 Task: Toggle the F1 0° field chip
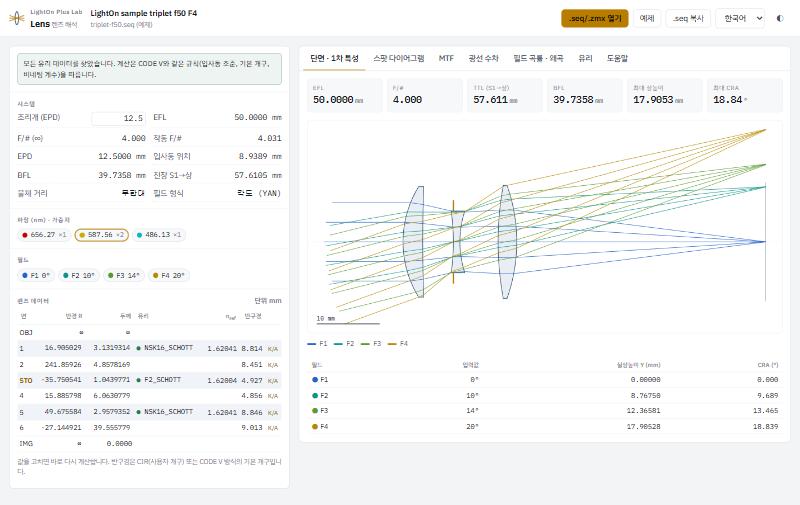(36, 275)
